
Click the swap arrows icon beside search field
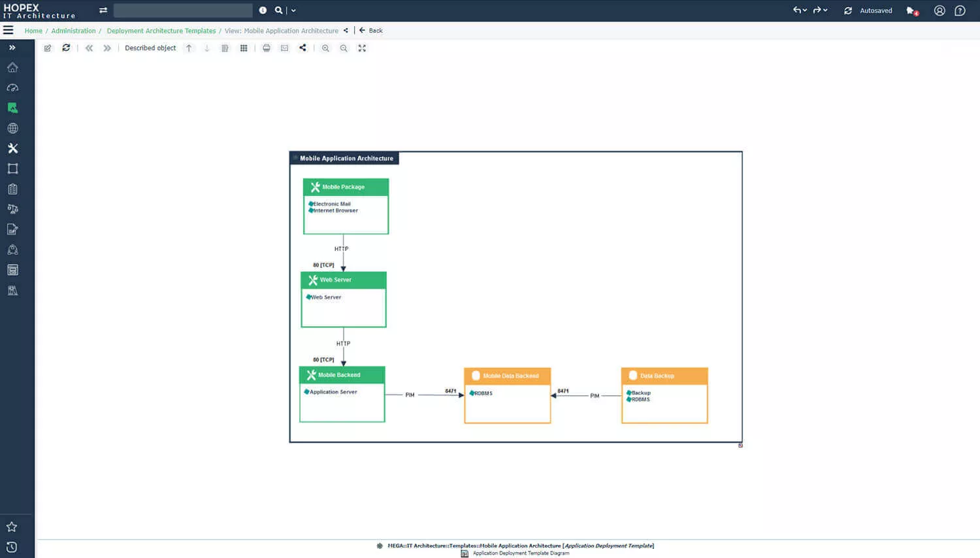tap(103, 10)
